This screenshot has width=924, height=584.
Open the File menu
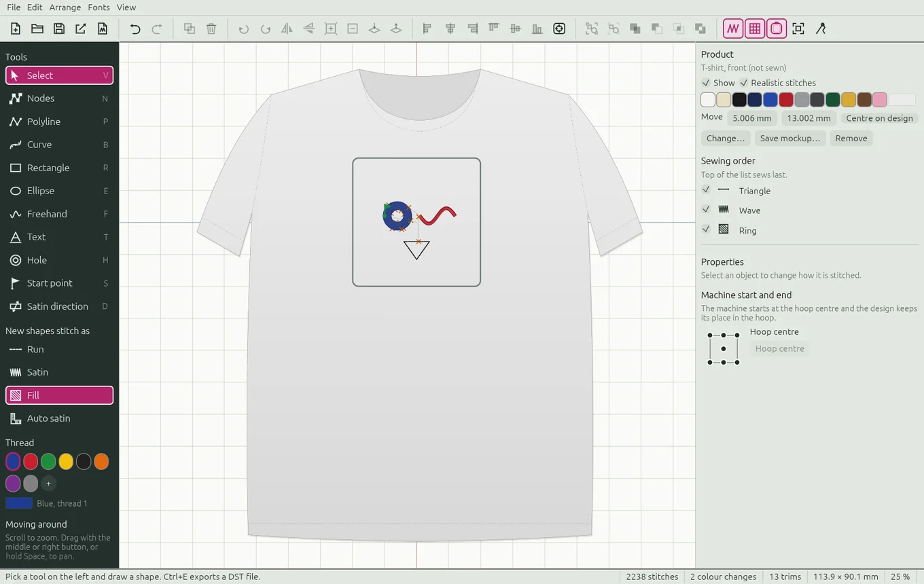14,7
